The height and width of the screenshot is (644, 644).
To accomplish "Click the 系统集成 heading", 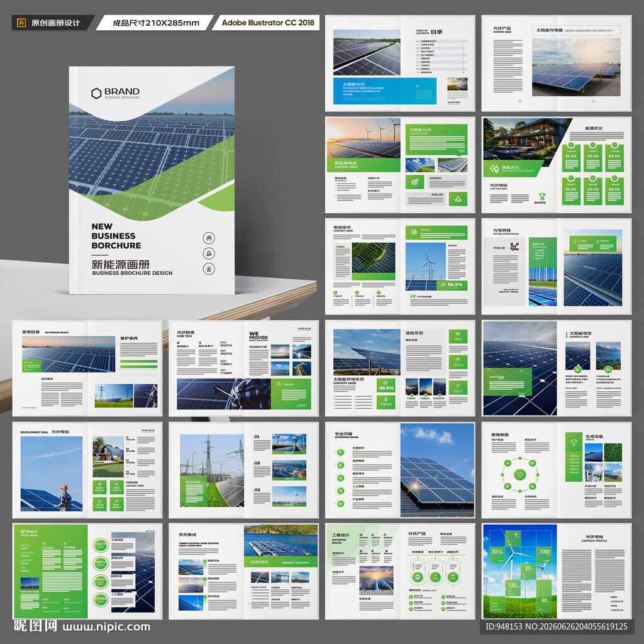I will click(x=187, y=535).
